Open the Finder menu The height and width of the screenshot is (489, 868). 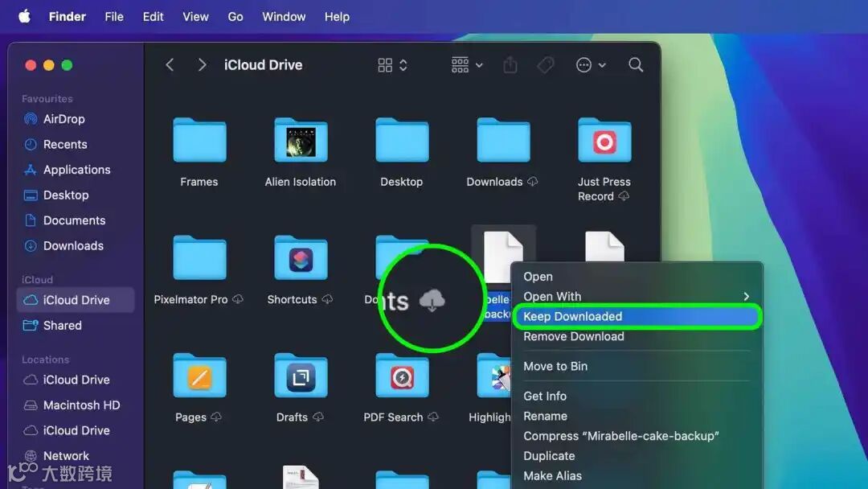(67, 17)
